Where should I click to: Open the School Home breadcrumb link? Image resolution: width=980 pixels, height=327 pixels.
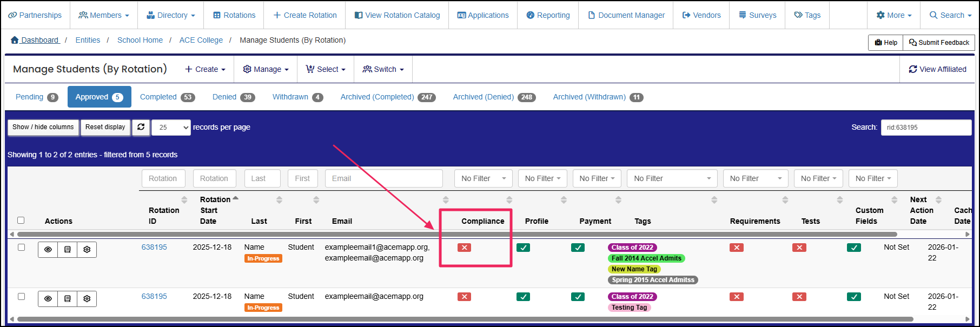[140, 40]
